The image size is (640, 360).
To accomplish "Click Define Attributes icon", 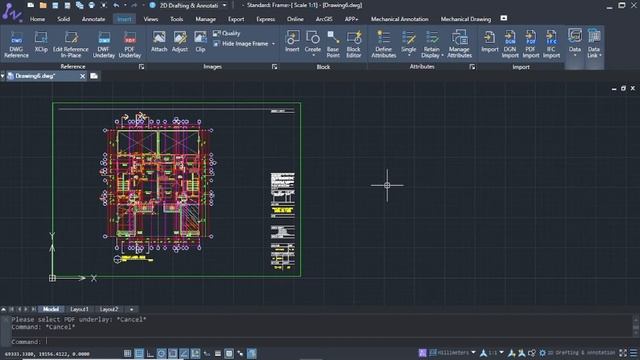I will click(x=383, y=44).
